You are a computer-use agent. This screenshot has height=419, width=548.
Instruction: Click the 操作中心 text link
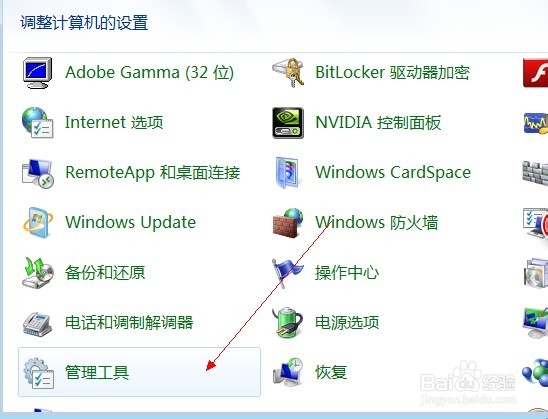click(x=347, y=273)
